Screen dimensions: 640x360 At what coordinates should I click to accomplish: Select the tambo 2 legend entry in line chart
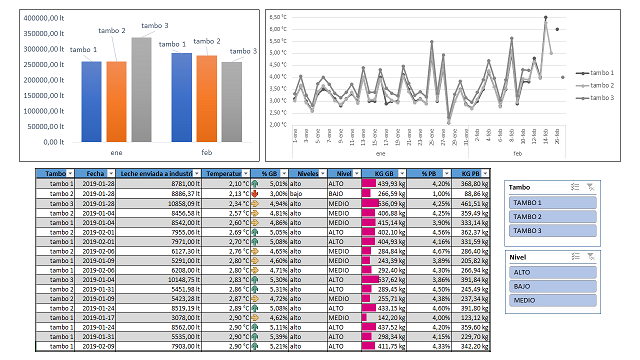point(595,85)
